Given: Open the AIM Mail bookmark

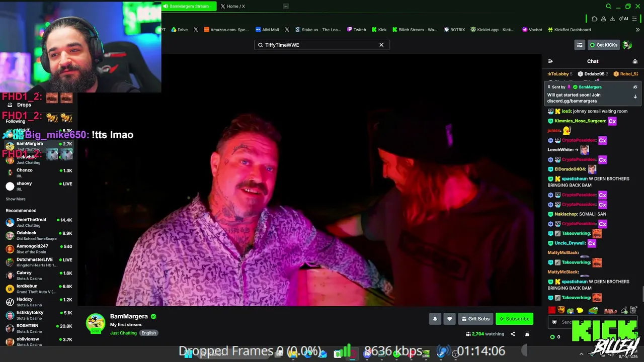Looking at the screenshot, I should [267, 30].
